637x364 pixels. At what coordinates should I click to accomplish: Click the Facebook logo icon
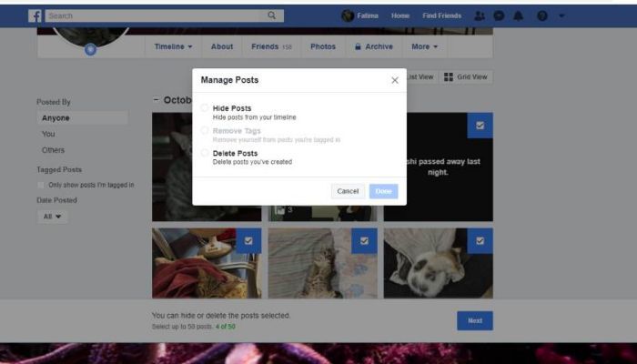pos(35,15)
